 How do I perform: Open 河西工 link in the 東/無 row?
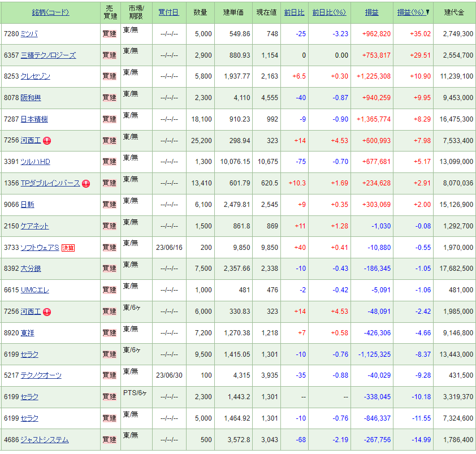pyautogui.click(x=31, y=140)
